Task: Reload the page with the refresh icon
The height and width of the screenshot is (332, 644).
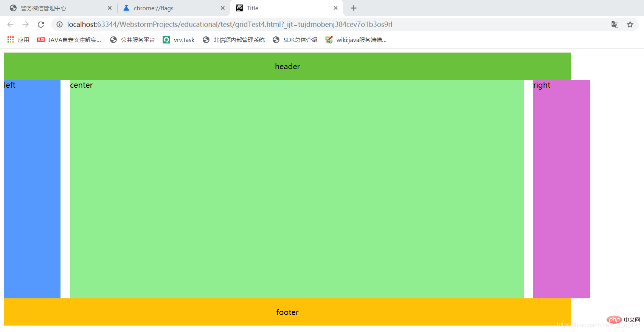Action: click(x=41, y=25)
